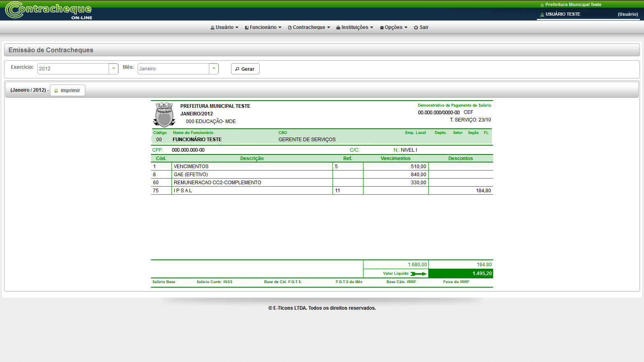Click the green Valor Líquido arrow
This screenshot has width=644, height=362.
[x=418, y=274]
